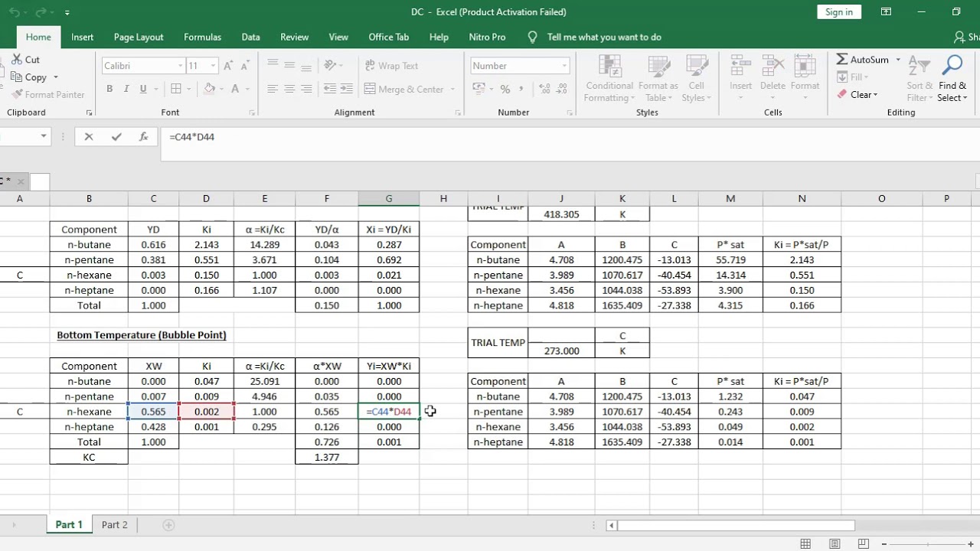
Task: Click the Increase Decimal icon
Action: pos(543,89)
